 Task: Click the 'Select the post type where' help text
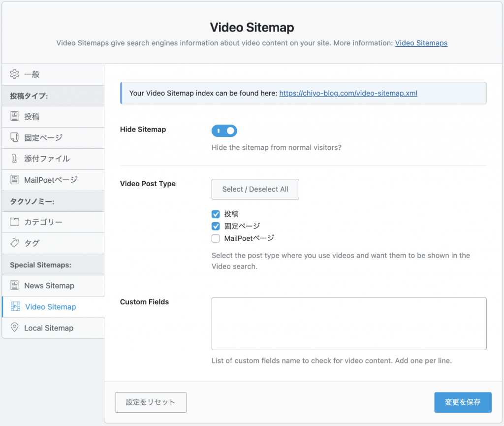pyautogui.click(x=341, y=261)
